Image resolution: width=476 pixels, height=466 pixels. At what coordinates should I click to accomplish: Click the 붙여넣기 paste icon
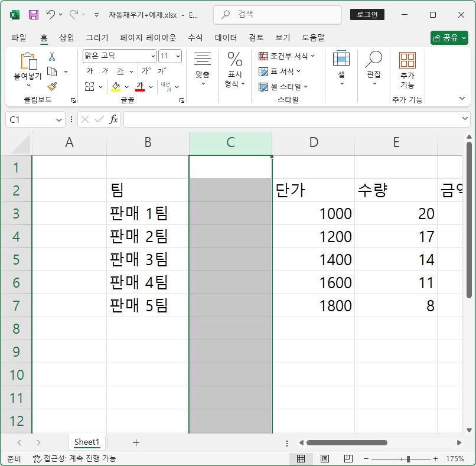(x=28, y=61)
